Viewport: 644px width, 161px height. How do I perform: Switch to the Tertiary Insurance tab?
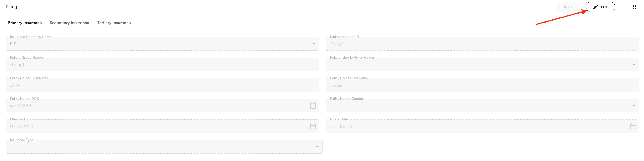click(x=114, y=23)
